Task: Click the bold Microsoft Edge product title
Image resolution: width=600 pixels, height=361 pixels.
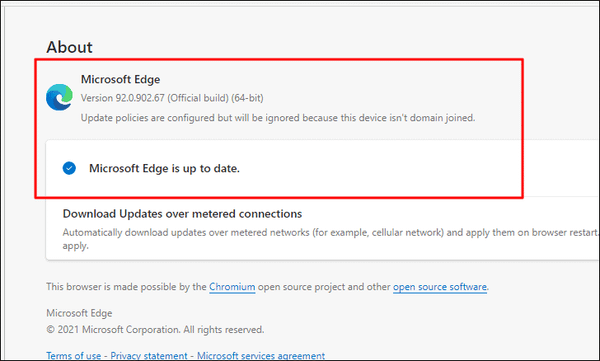Action: [121, 79]
